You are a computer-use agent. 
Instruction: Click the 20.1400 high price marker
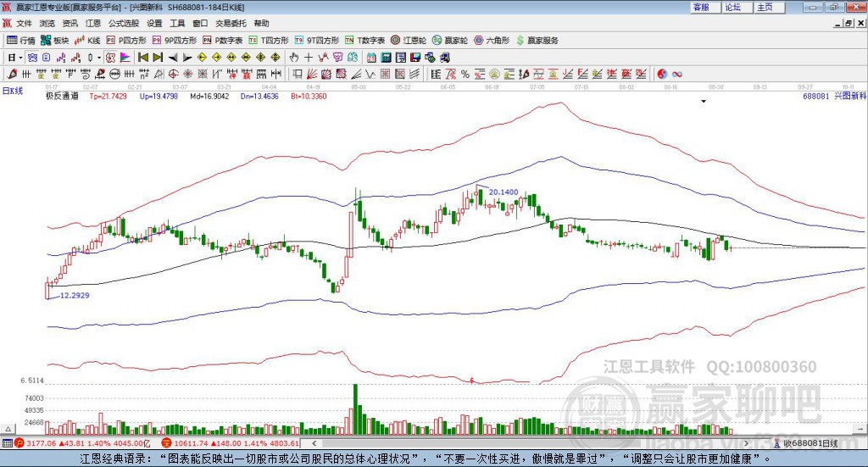click(504, 192)
